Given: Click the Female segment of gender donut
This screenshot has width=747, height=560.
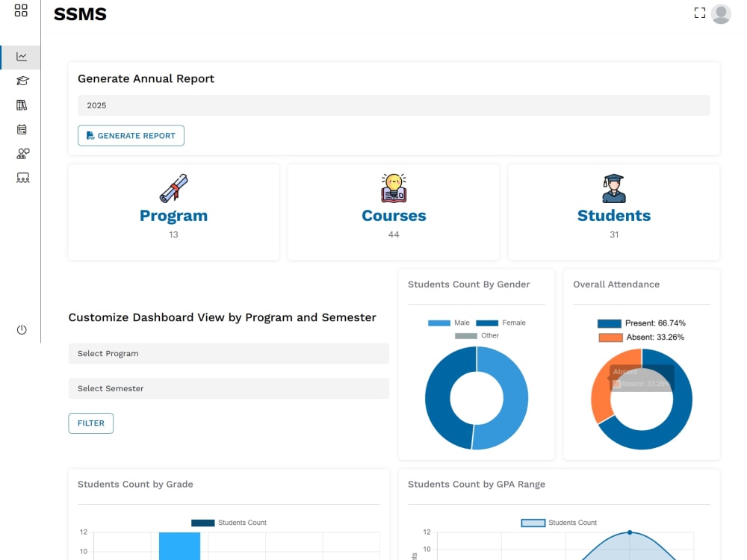Looking at the screenshot, I should 437,398.
